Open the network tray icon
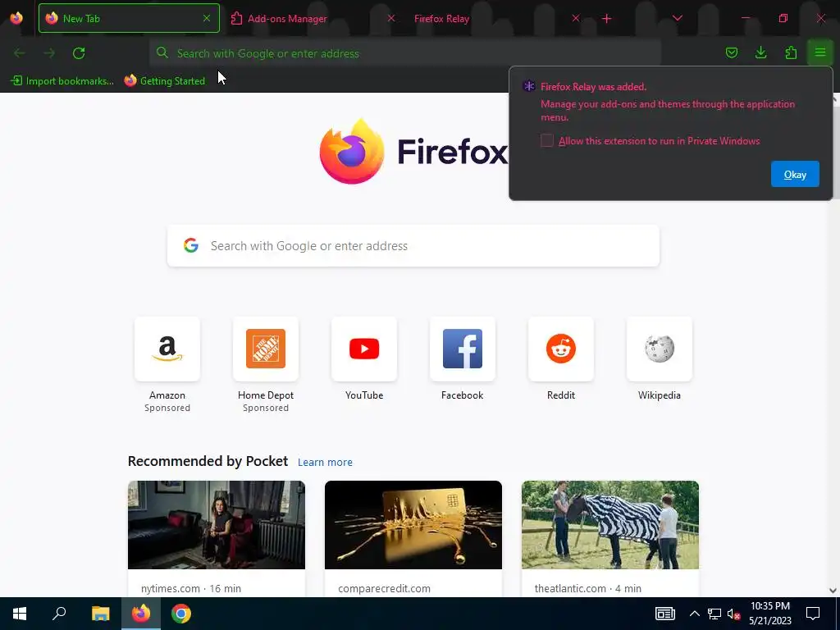 tap(714, 614)
